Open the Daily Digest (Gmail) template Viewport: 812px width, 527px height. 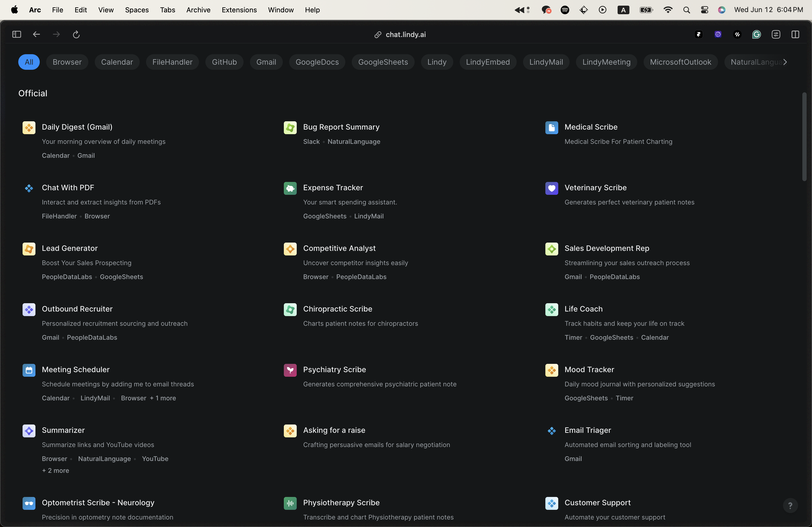click(x=77, y=127)
